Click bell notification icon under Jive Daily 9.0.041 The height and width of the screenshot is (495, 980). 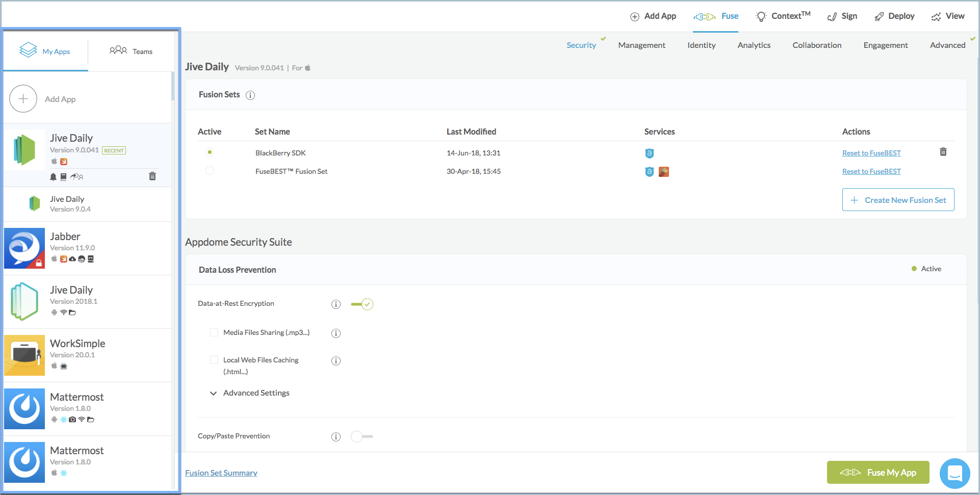(54, 177)
